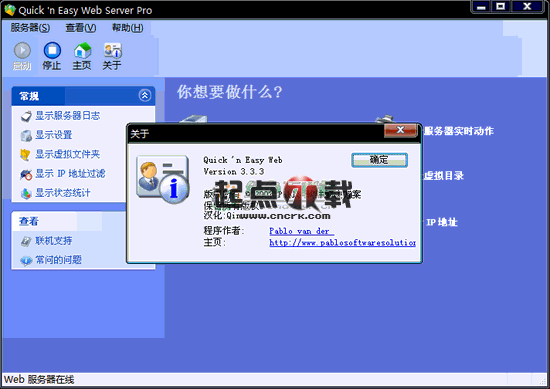This screenshot has height=389, width=550.
Task: Minimize the Quick 'n Easy window
Action: click(482, 7)
